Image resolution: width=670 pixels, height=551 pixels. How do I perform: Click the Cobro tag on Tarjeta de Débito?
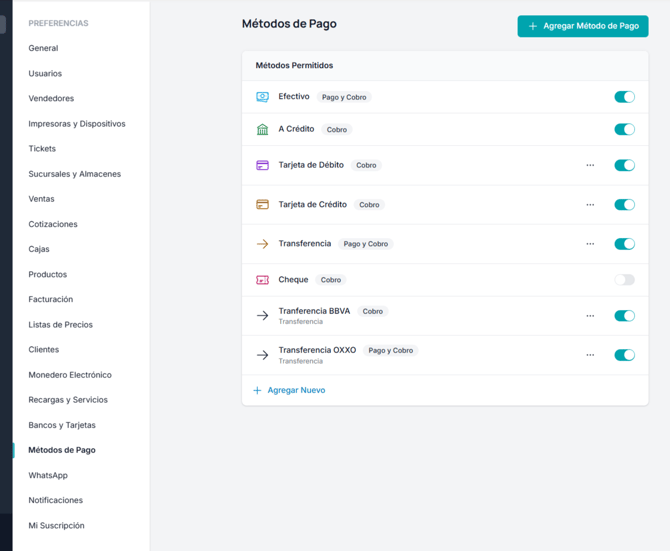[x=366, y=165]
